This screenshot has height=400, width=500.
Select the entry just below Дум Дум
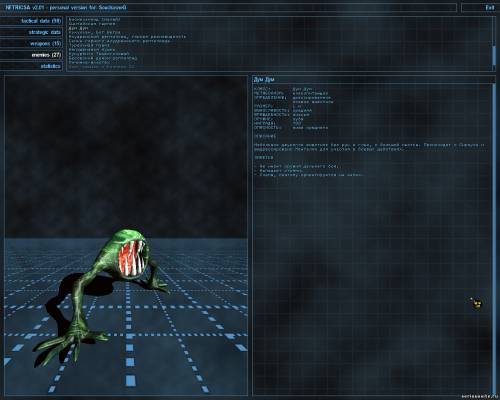point(94,33)
